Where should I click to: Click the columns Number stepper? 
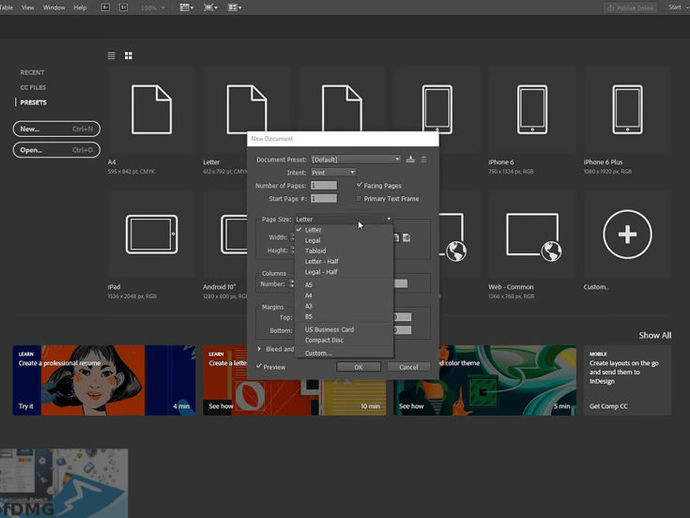292,284
